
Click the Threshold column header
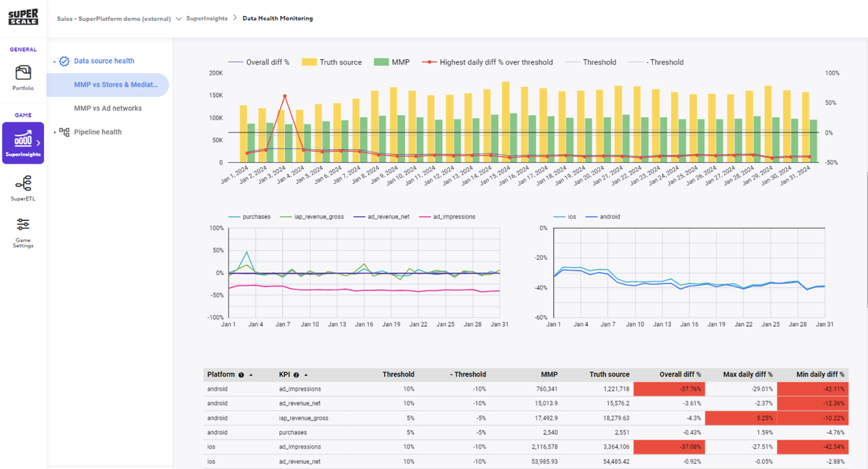coord(399,375)
